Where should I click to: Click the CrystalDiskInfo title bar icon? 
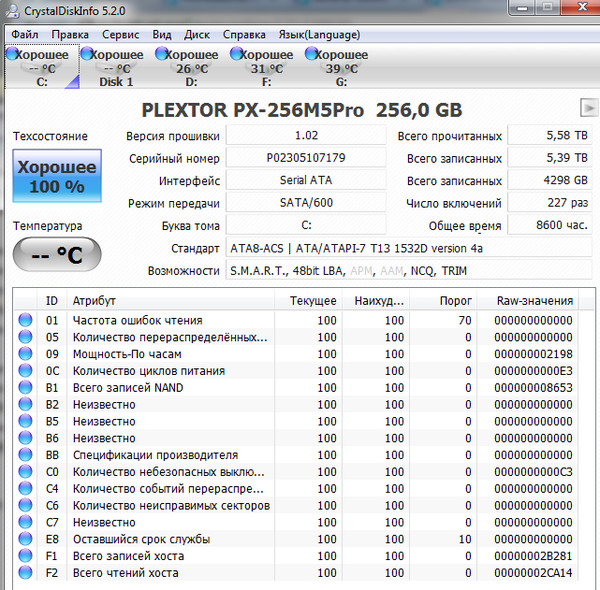pos(12,10)
